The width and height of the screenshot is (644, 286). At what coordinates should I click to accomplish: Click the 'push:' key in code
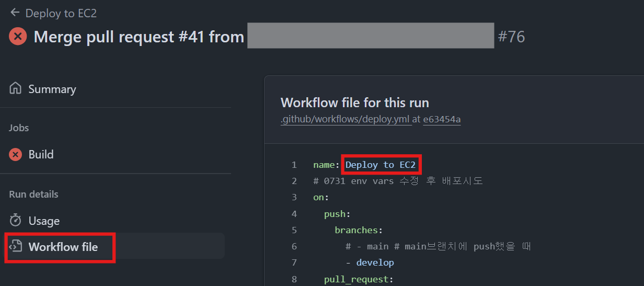tap(337, 213)
